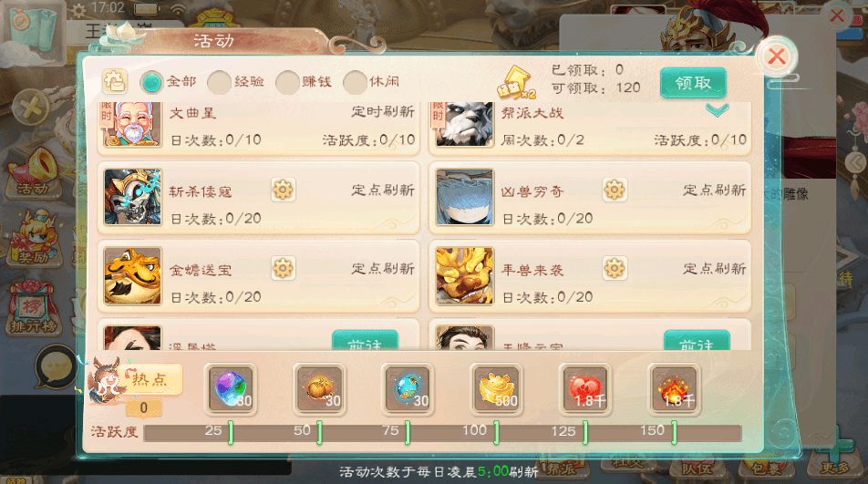The height and width of the screenshot is (484, 868).
Task: Open settings gear for 凶兽穷奇
Action: click(615, 191)
